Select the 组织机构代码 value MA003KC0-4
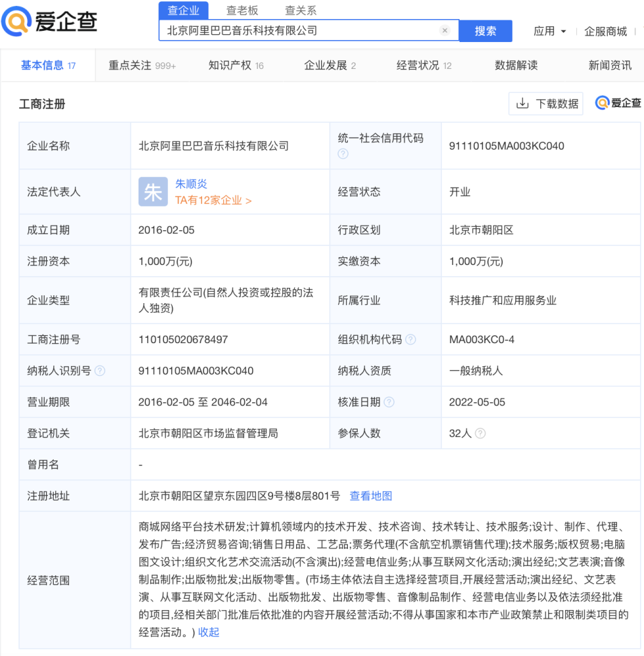Screen dimensions: 644x656 pyautogui.click(x=482, y=339)
